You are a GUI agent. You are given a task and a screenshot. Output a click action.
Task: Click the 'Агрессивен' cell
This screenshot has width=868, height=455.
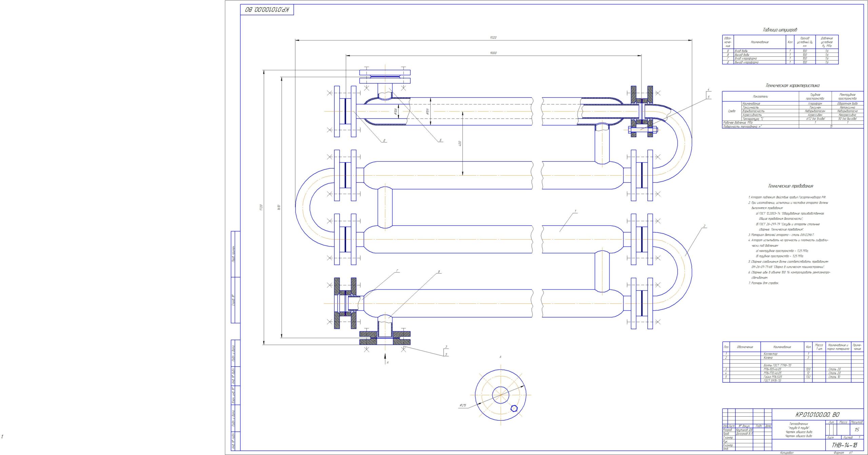(x=815, y=115)
